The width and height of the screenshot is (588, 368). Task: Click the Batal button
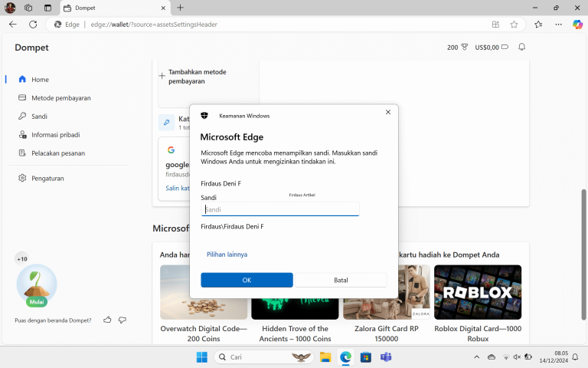341,280
